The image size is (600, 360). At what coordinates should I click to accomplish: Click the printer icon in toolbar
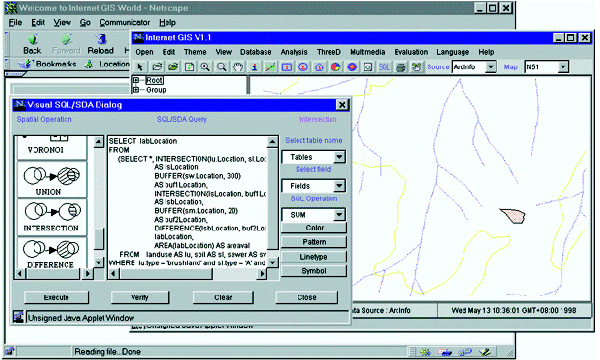(x=401, y=67)
